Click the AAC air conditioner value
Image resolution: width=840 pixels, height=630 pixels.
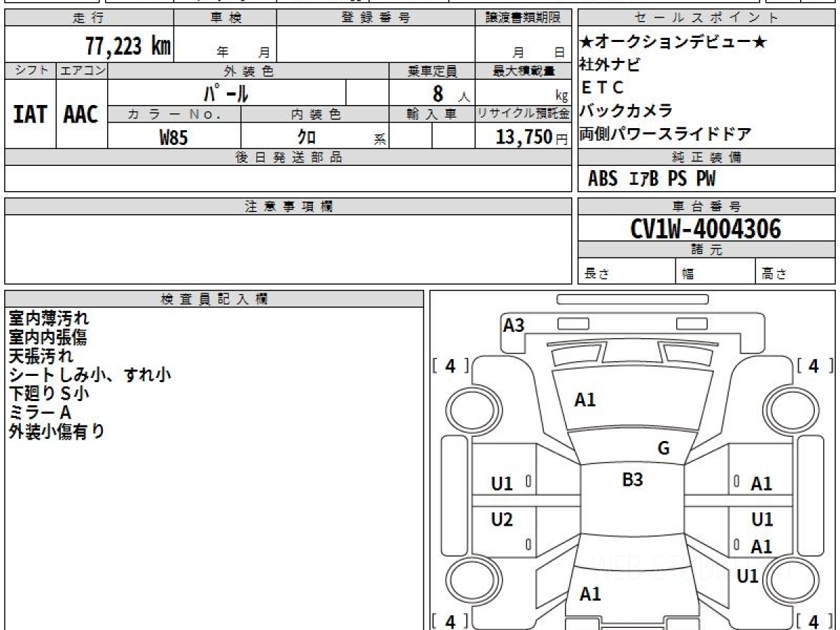[x=81, y=115]
